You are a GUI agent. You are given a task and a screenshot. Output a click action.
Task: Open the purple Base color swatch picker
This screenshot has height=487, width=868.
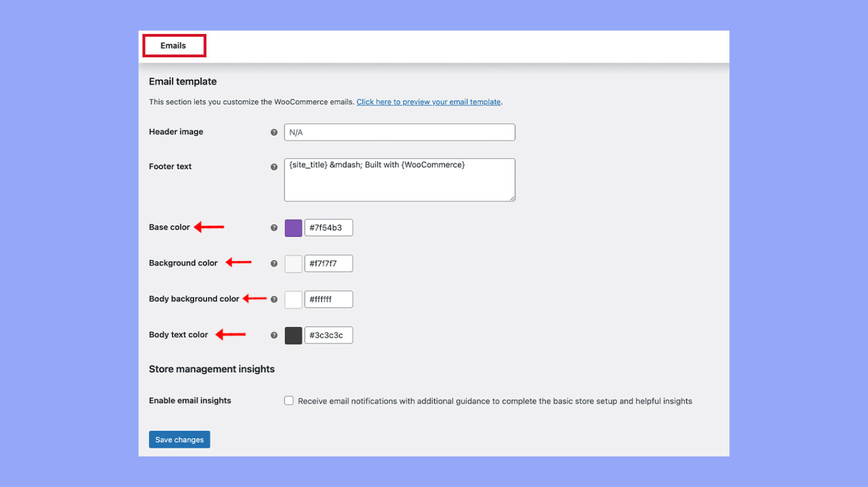coord(293,228)
